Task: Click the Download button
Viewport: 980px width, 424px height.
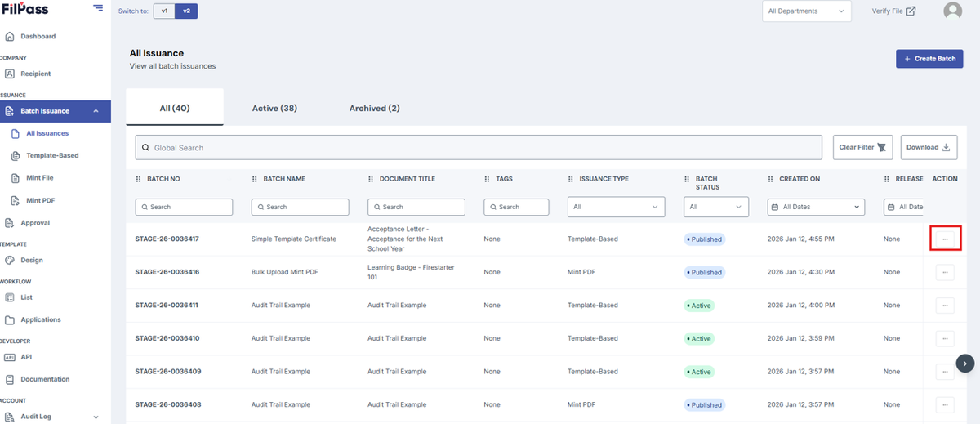Action: point(929,148)
